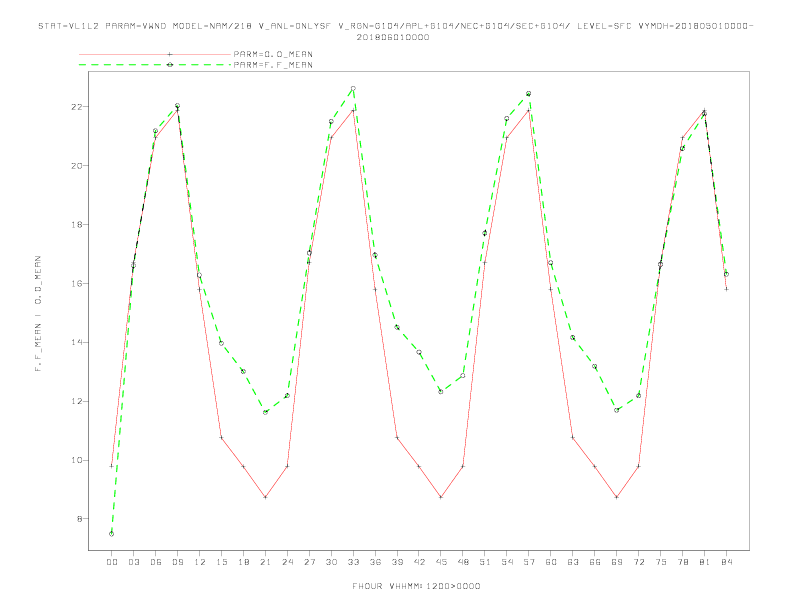
Task: Click x-axis tick label 18
Action: (243, 562)
